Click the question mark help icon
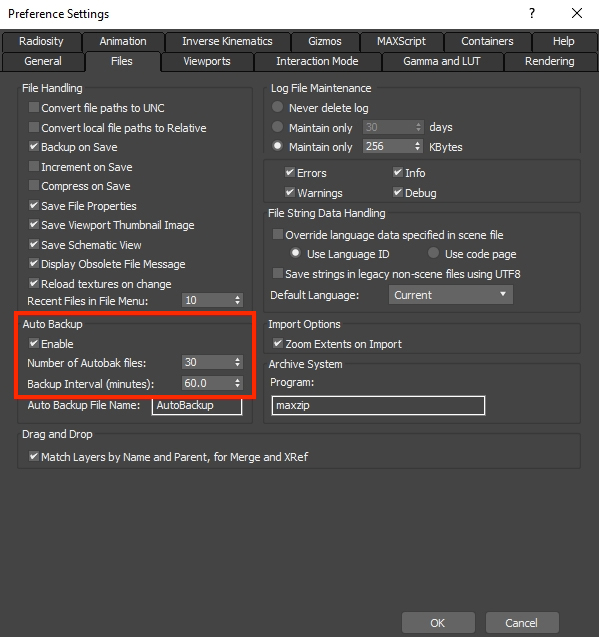599x637 pixels. (x=532, y=13)
